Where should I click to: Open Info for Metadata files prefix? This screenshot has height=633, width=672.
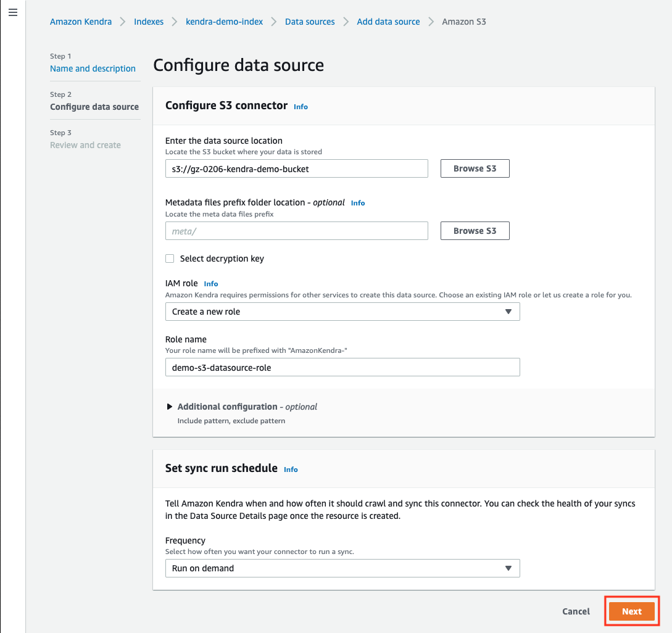coord(358,203)
